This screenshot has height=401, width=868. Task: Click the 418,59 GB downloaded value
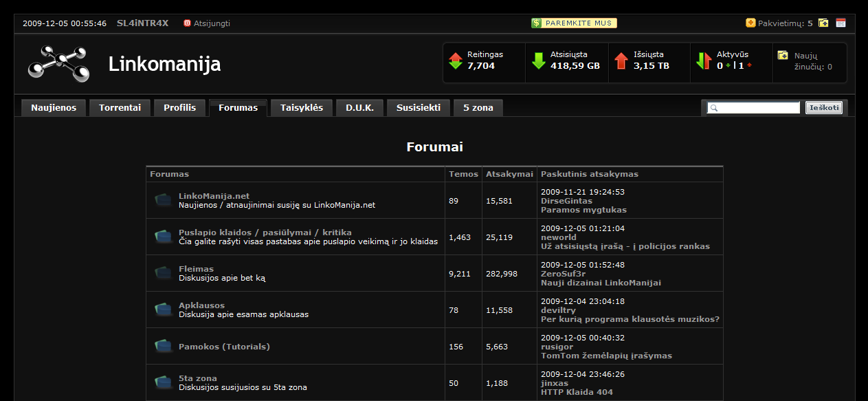575,66
